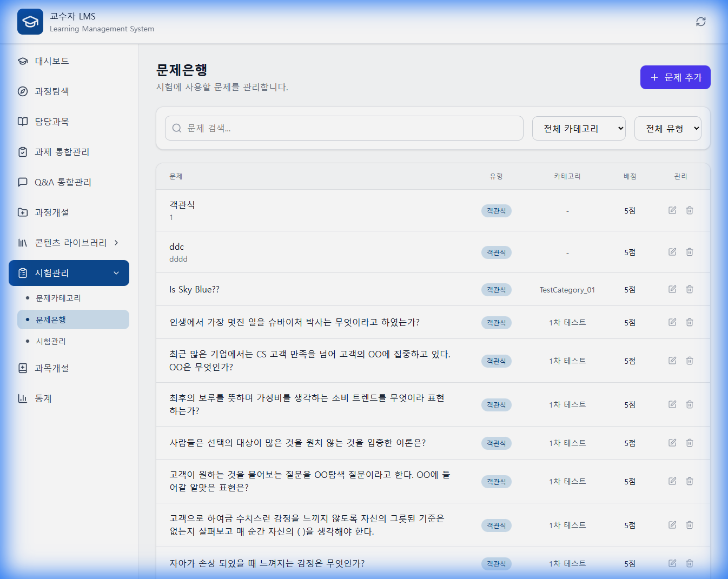The image size is (728, 579).
Task: Click the refresh icon in the top bar
Action: (700, 22)
